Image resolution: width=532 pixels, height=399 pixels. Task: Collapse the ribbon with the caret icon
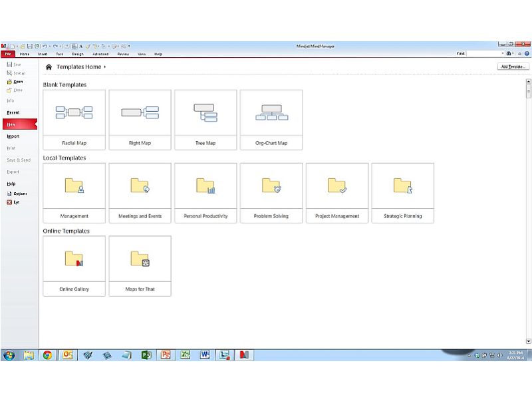point(519,54)
